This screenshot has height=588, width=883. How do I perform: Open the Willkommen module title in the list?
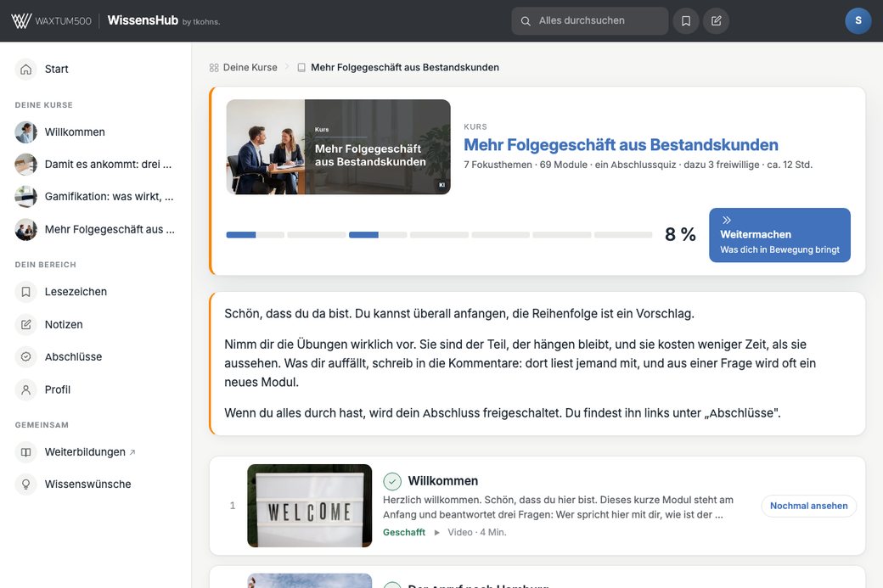(442, 481)
